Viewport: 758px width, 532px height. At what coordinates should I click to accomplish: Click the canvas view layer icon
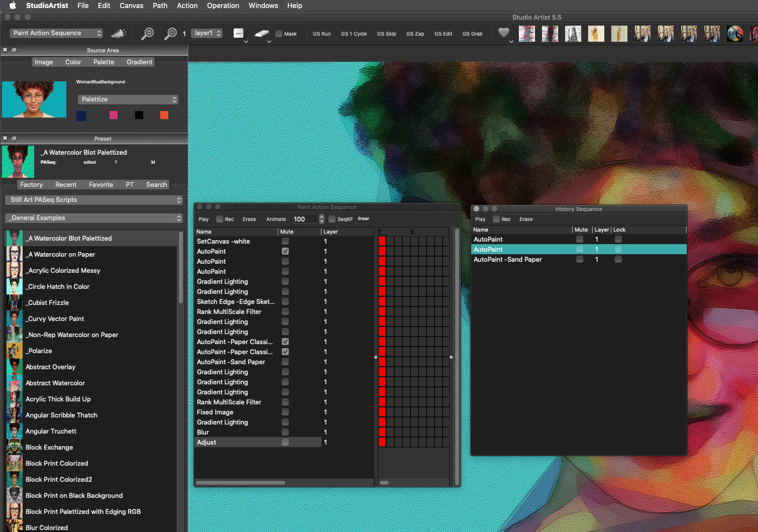[x=238, y=33]
